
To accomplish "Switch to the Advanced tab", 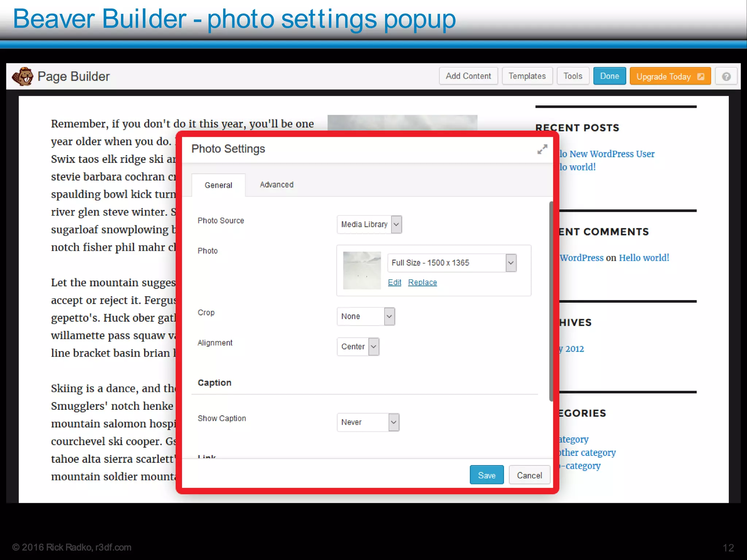I will pos(276,185).
